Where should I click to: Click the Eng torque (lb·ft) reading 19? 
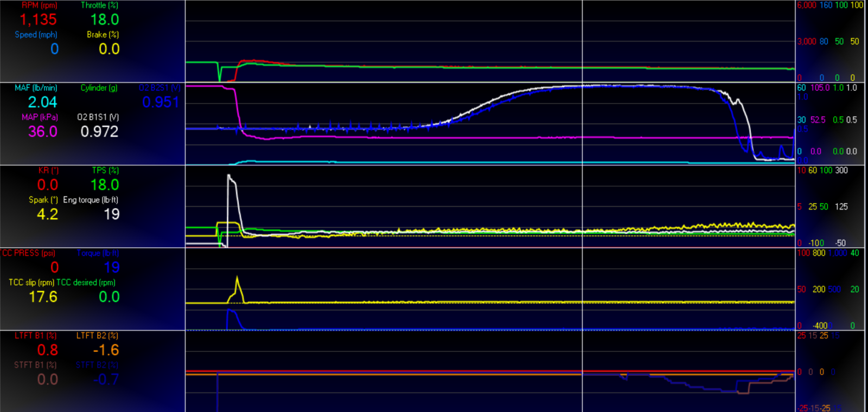[x=112, y=214]
